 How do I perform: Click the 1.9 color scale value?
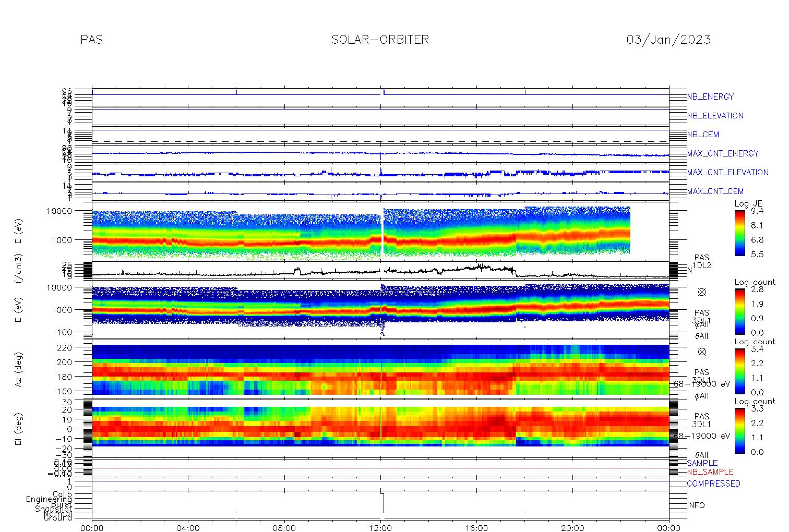(757, 304)
